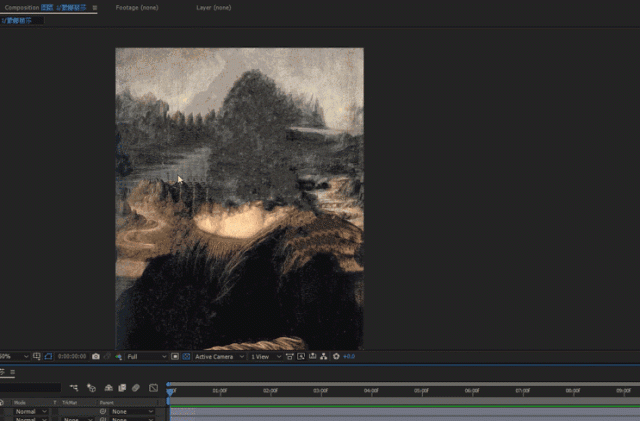640x421 pixels.
Task: Click the timeline layer search field
Action: coord(30,388)
